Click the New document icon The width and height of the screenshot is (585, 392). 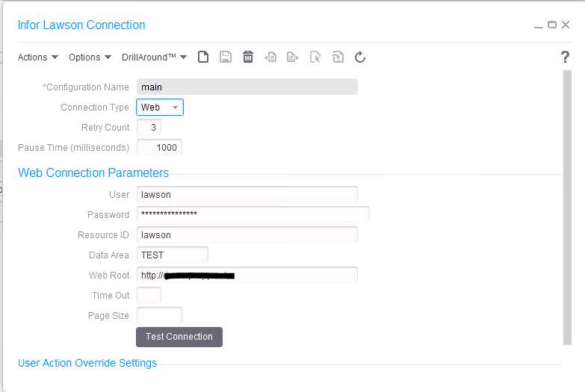(203, 57)
